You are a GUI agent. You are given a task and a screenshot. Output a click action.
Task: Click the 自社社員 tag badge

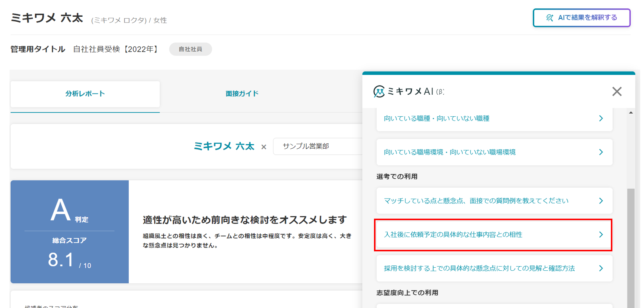[x=190, y=49]
